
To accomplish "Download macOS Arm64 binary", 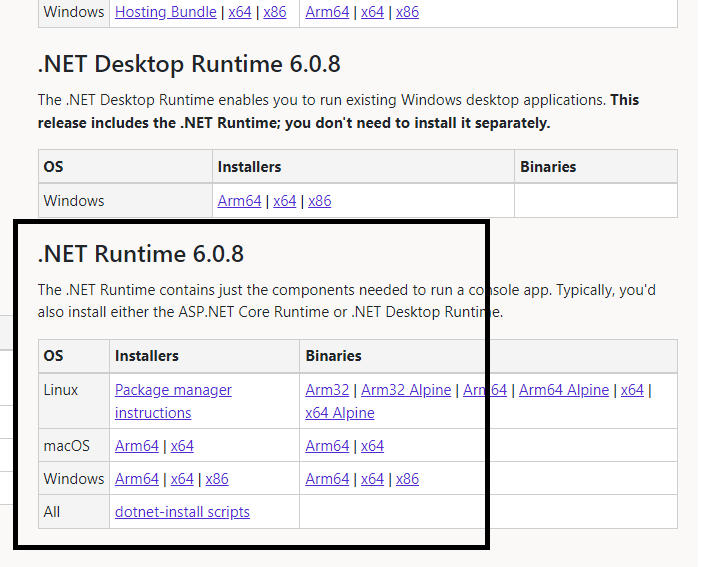I will [x=327, y=446].
